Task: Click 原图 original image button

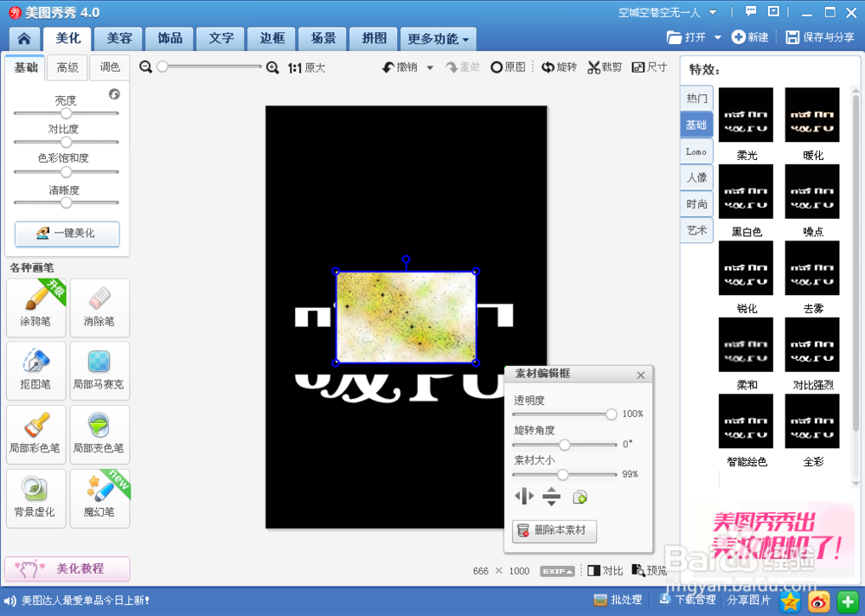Action: 508,67
